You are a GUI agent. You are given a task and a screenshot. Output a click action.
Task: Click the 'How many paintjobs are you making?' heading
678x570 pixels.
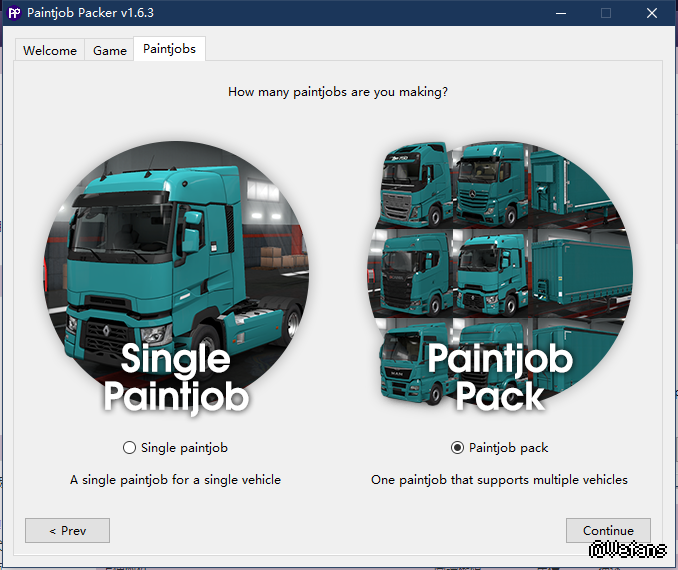click(338, 92)
